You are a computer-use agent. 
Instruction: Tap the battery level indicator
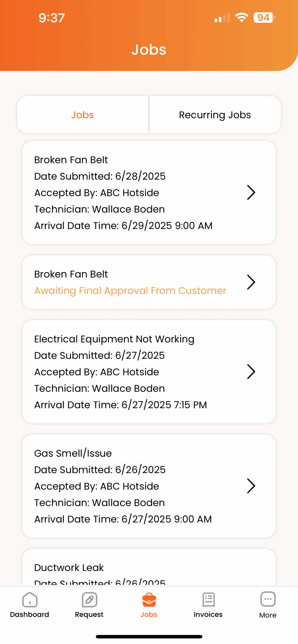coord(264,18)
